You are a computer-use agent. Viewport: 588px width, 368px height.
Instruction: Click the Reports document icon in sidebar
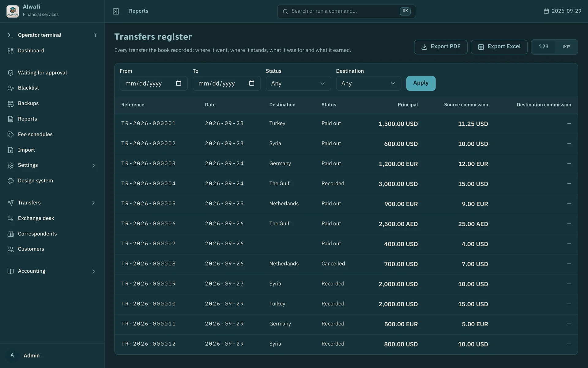[x=10, y=119]
